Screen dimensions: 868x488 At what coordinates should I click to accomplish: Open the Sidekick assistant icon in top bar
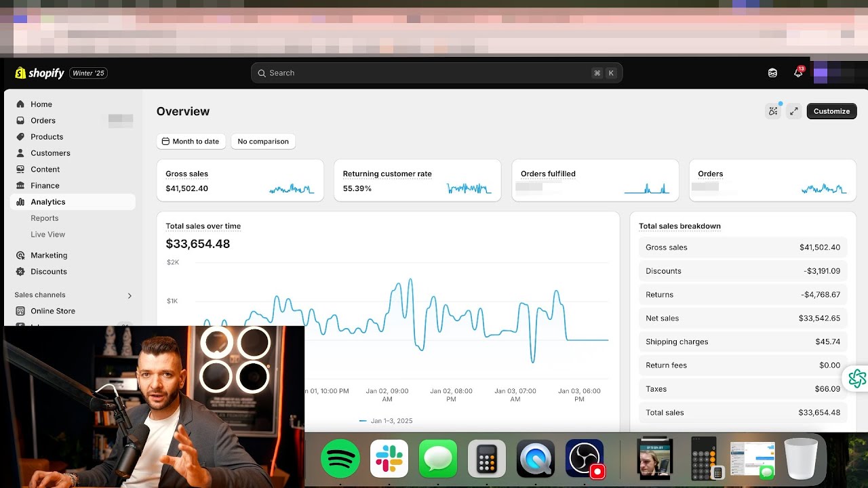click(772, 73)
